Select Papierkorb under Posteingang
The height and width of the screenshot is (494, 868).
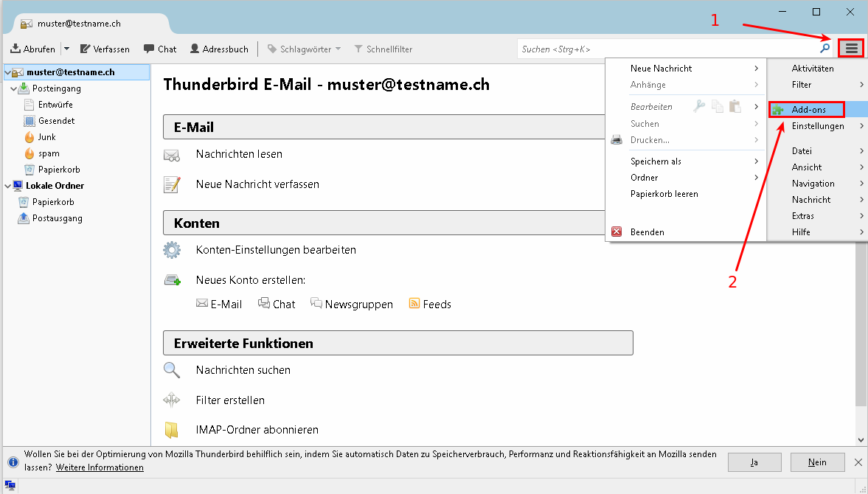(59, 170)
